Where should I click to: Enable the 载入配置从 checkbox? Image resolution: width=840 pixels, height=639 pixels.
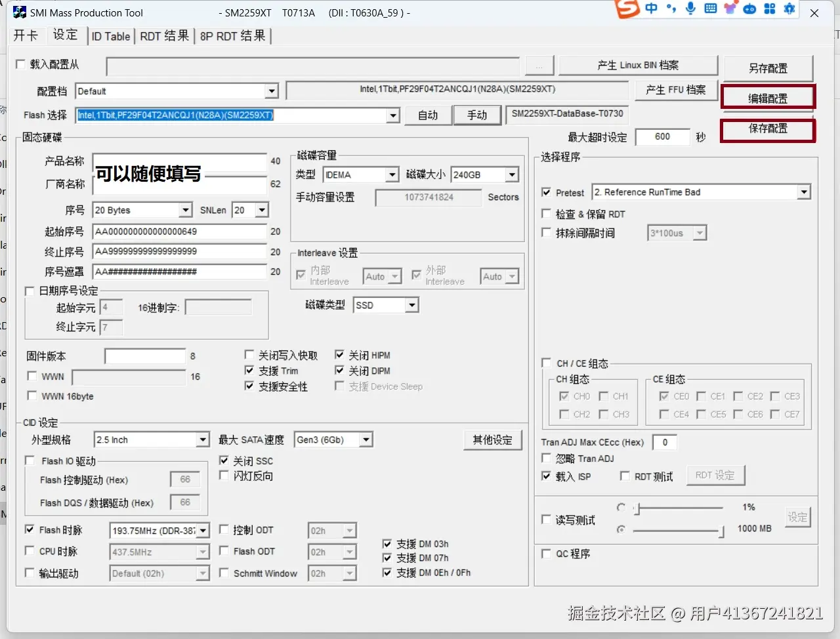click(x=20, y=64)
